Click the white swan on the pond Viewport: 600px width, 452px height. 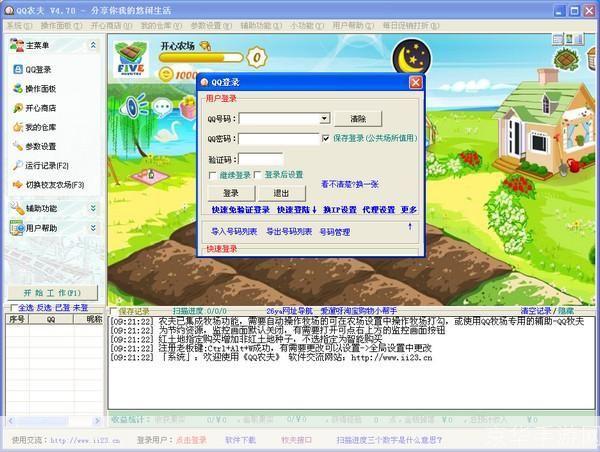(169, 132)
